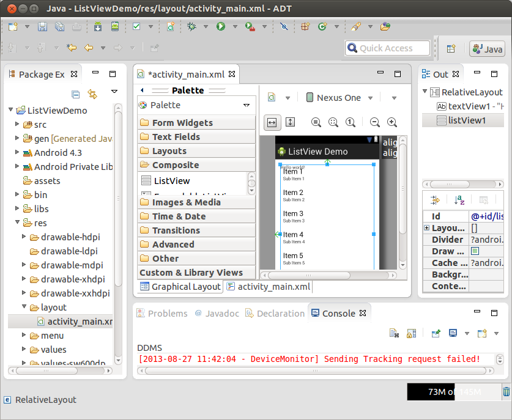
Task: Select the Zoom to fit page icon
Action: pyautogui.click(x=333, y=122)
